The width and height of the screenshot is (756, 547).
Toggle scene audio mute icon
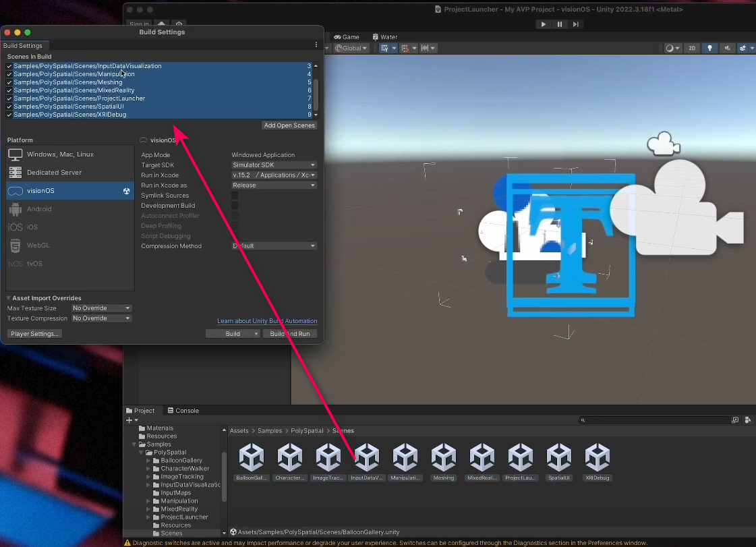coord(728,49)
